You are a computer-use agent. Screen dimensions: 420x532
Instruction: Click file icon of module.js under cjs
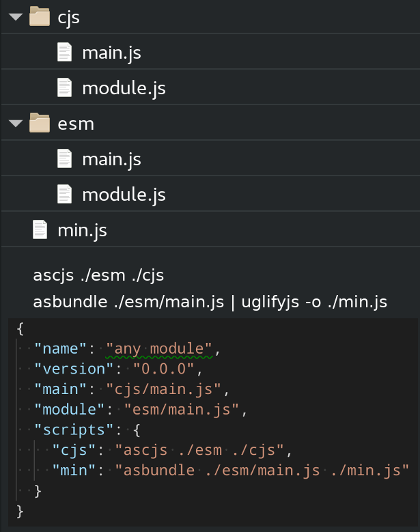pos(64,88)
